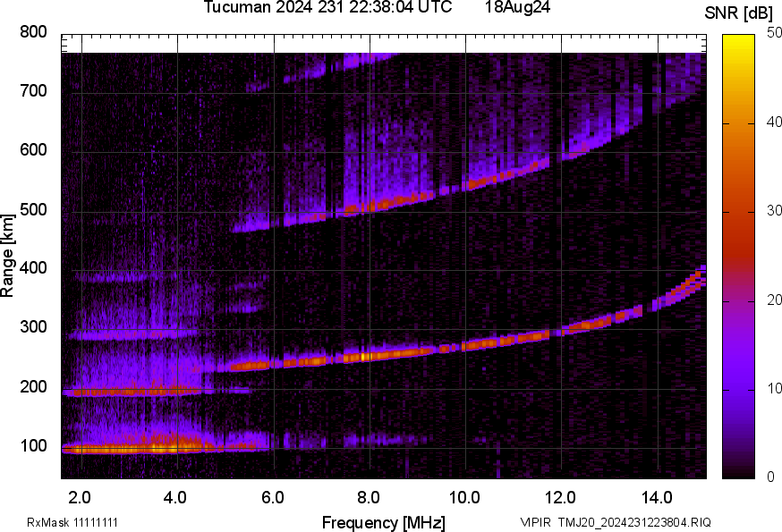Click the colorbar tick value '0'
This screenshot has height=532, width=782.
click(770, 477)
